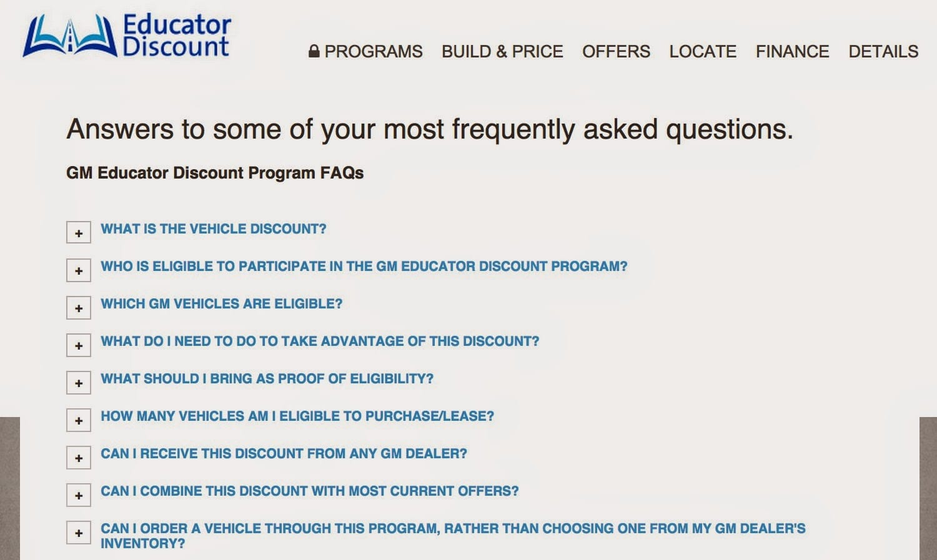Click Which GM vehicles are eligible question text
Screen dimensions: 937x560
tap(222, 303)
